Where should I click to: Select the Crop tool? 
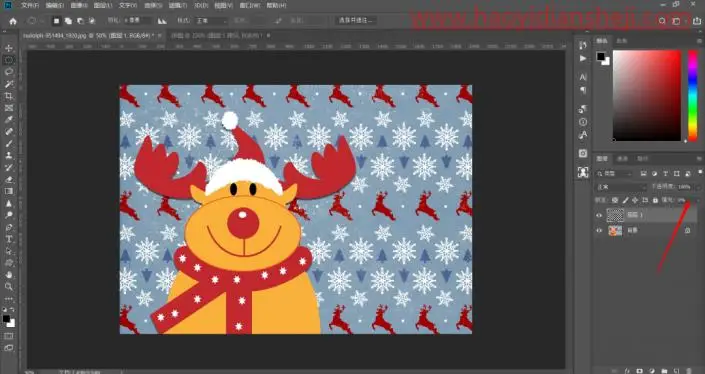[x=9, y=96]
